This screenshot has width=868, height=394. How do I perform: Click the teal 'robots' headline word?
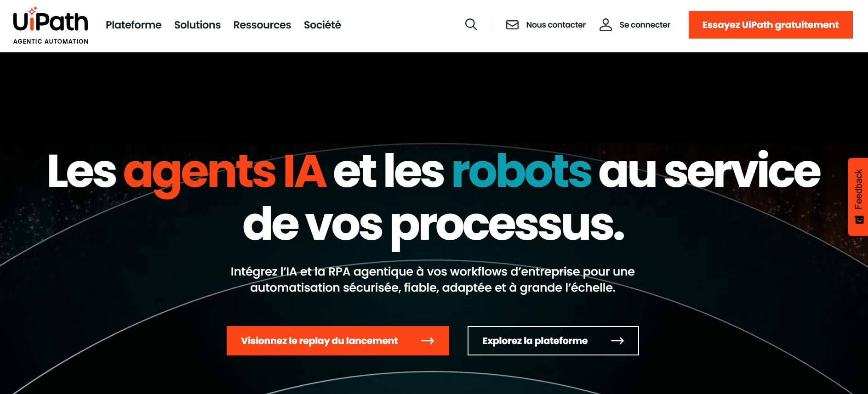[522, 171]
